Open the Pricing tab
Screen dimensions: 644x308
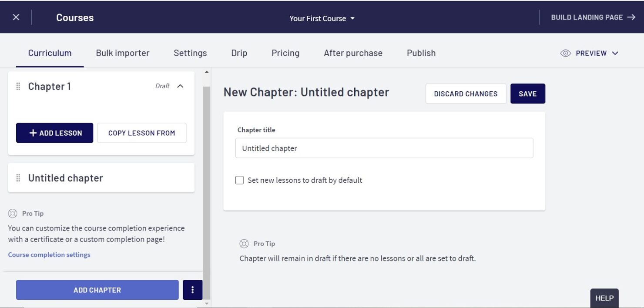(x=285, y=53)
